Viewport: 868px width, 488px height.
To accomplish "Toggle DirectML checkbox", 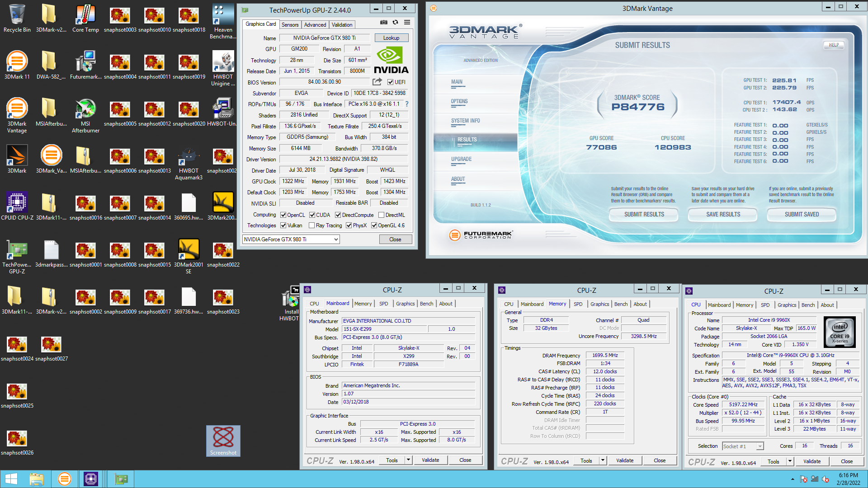I will (381, 215).
